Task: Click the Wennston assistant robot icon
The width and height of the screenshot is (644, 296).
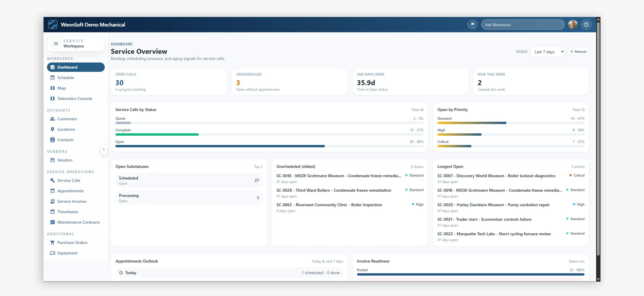Action: [472, 25]
